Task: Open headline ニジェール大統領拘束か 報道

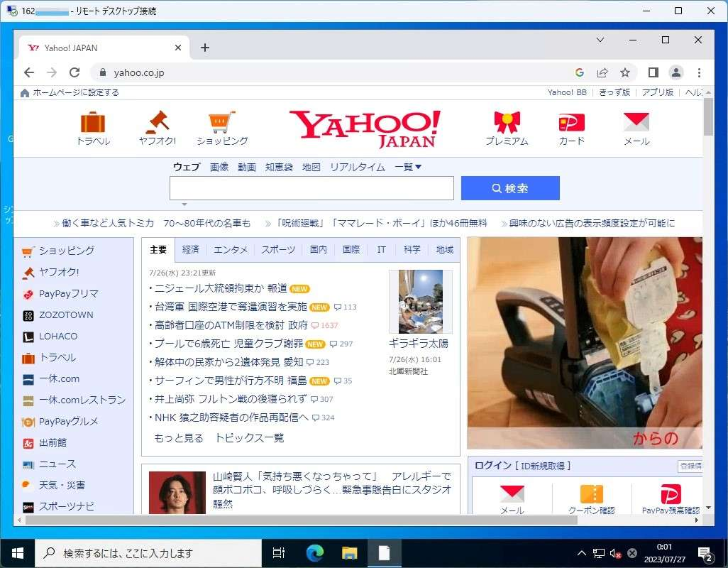Action: 221,288
